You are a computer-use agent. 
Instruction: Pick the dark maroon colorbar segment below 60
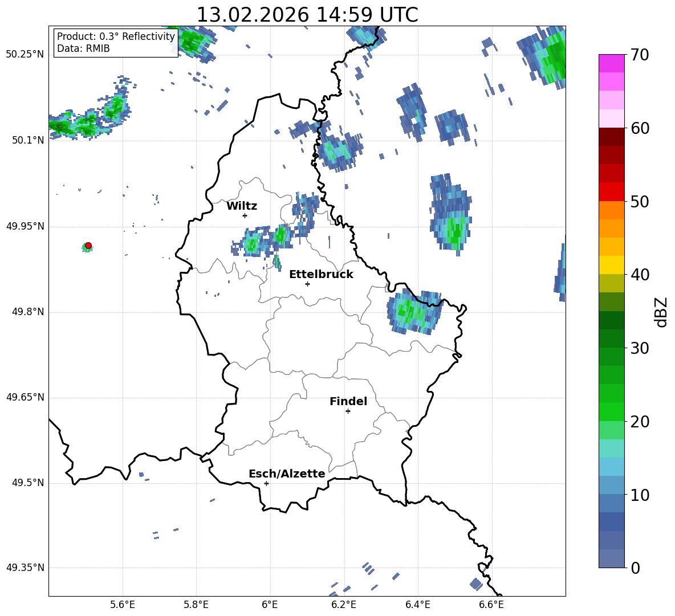611,137
